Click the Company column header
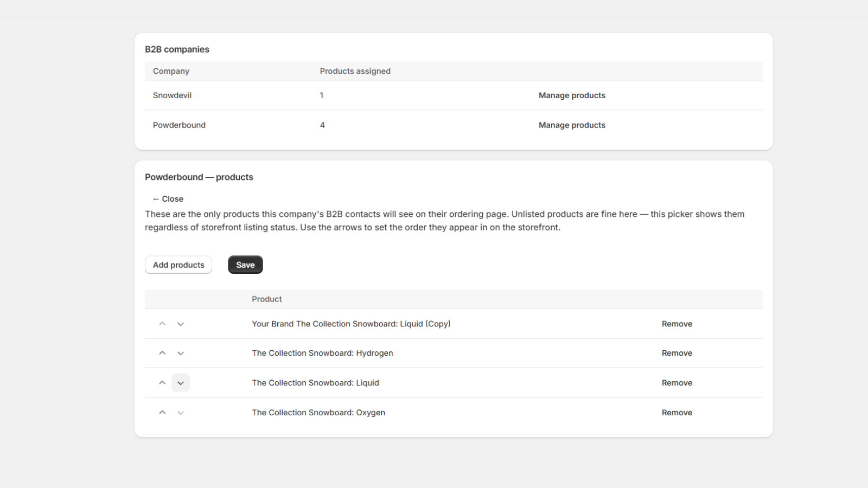Viewport: 868px width, 488px height. [x=171, y=71]
